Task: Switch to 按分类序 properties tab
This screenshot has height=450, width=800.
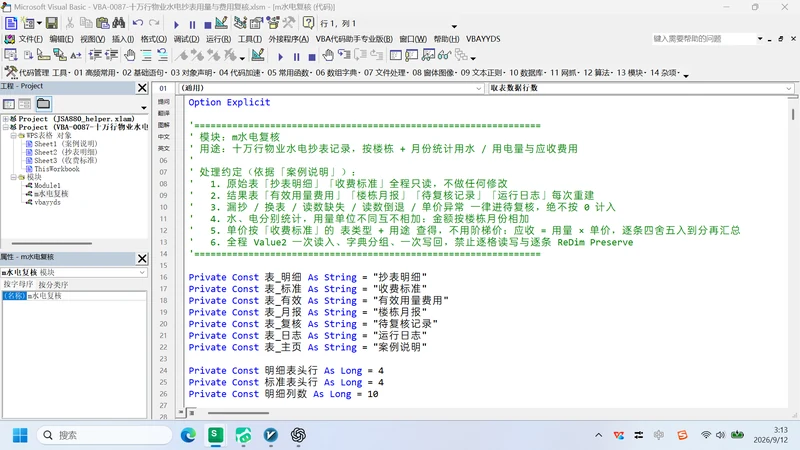Action: (x=53, y=284)
